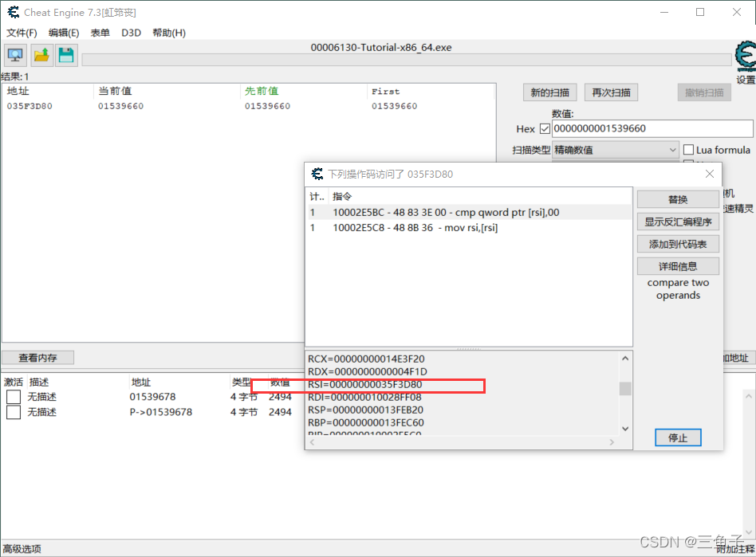Click the 描述 column header in address list

pos(39,382)
